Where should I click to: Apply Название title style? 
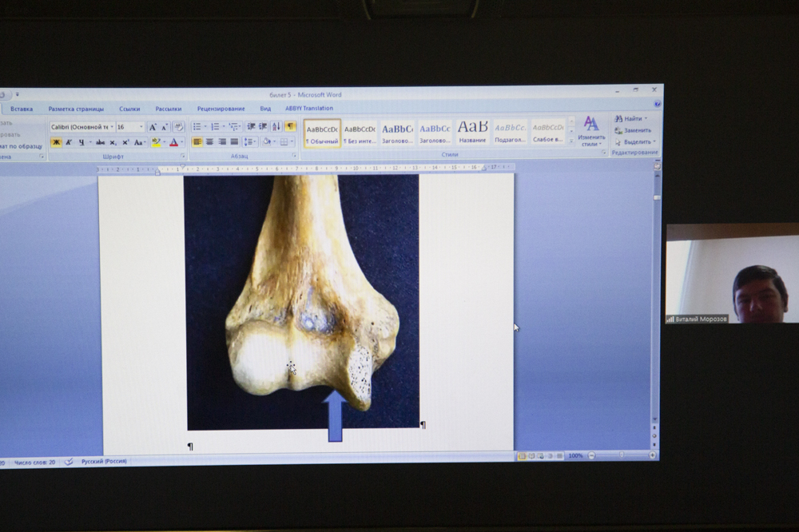(x=472, y=132)
